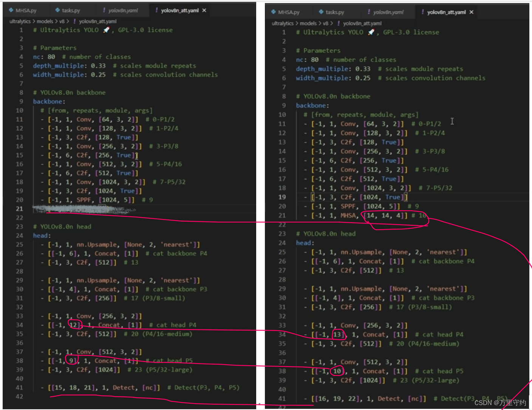Click 'width_multiple: 0.25' in right editor
This screenshot has width=532, height=410.
point(333,78)
